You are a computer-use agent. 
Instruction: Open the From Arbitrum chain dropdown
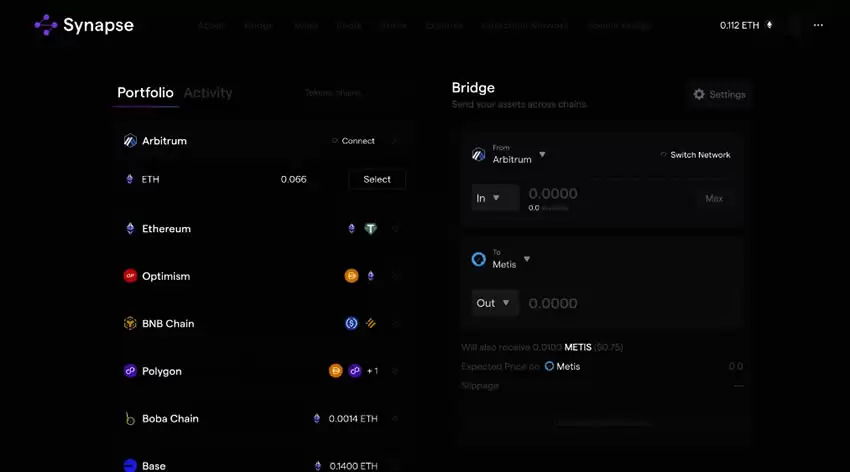(x=542, y=155)
